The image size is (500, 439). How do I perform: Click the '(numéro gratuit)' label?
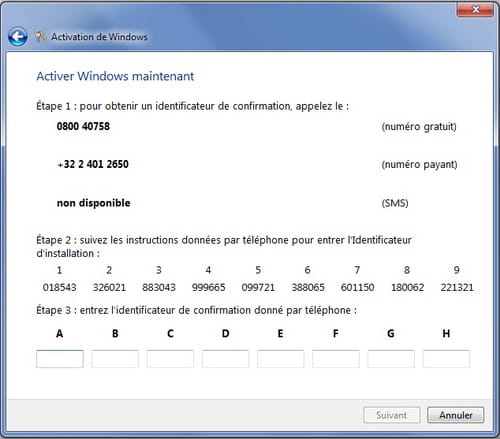419,127
